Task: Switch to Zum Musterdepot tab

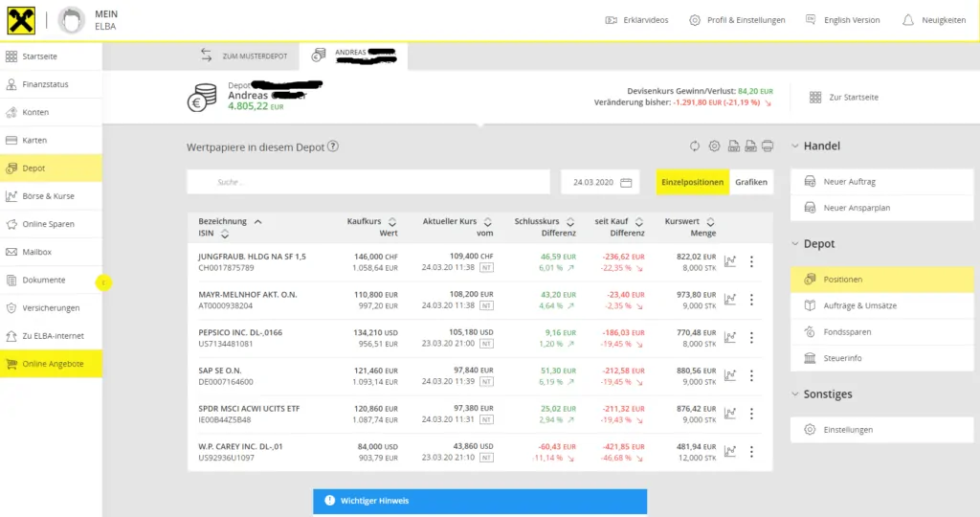Action: pyautogui.click(x=244, y=56)
